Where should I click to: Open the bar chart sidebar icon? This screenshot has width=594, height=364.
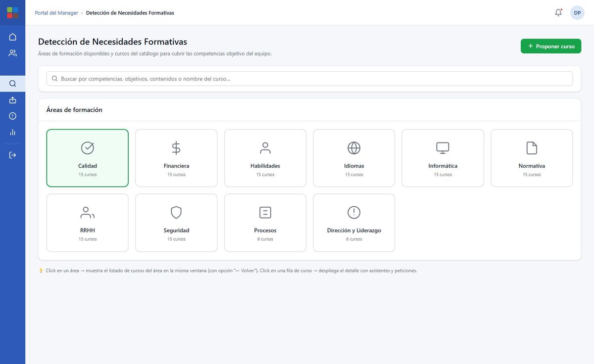coord(12,132)
